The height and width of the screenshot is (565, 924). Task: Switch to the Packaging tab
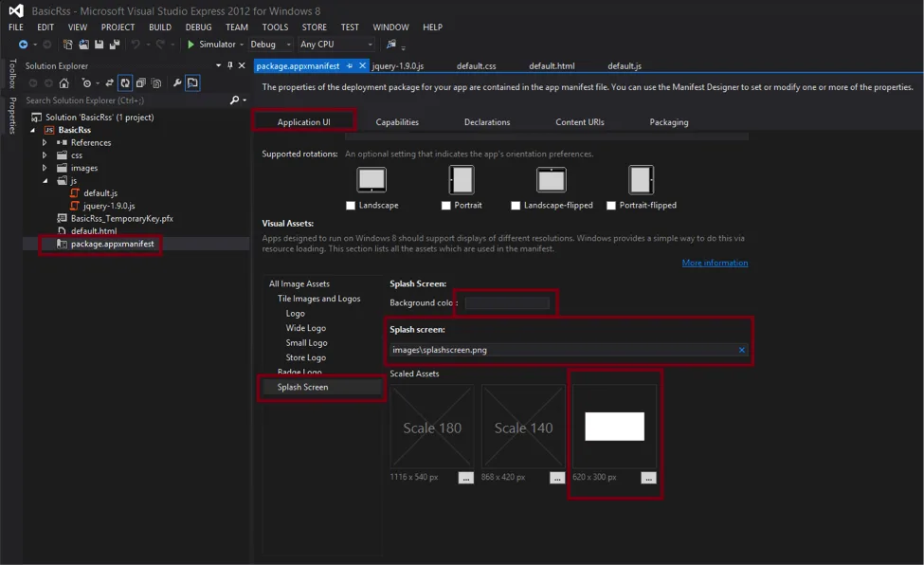669,122
